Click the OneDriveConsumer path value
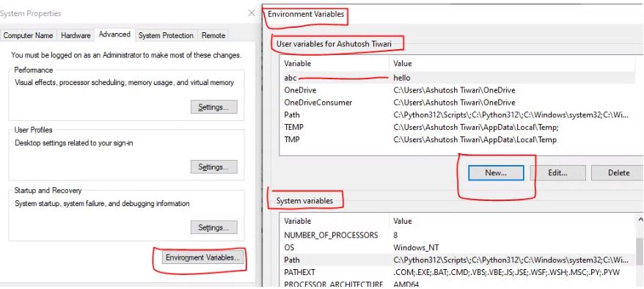This screenshot has width=644, height=289. tap(454, 103)
